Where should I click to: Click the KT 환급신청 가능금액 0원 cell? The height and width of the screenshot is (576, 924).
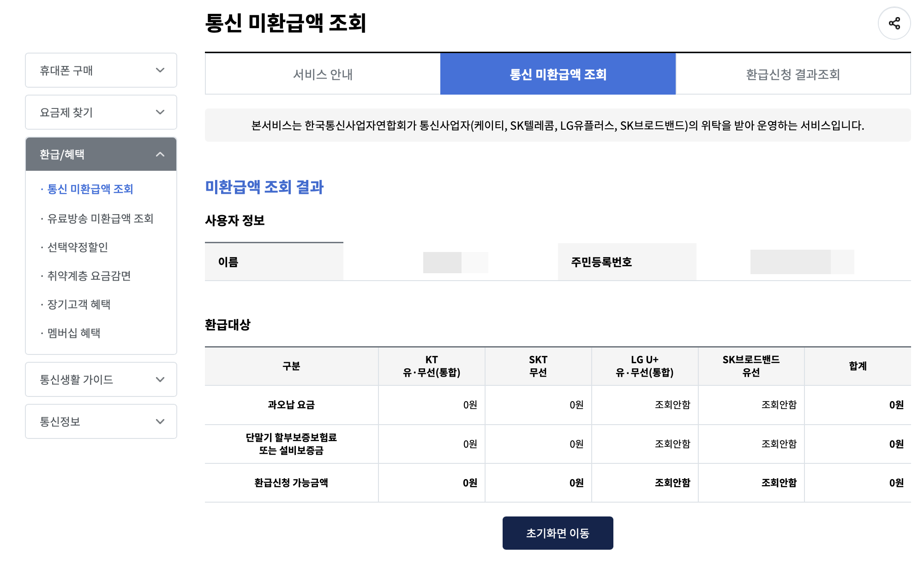(470, 482)
